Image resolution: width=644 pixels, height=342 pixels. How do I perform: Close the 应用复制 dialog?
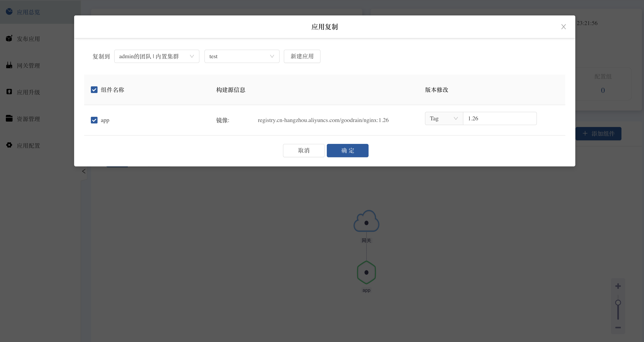[563, 27]
